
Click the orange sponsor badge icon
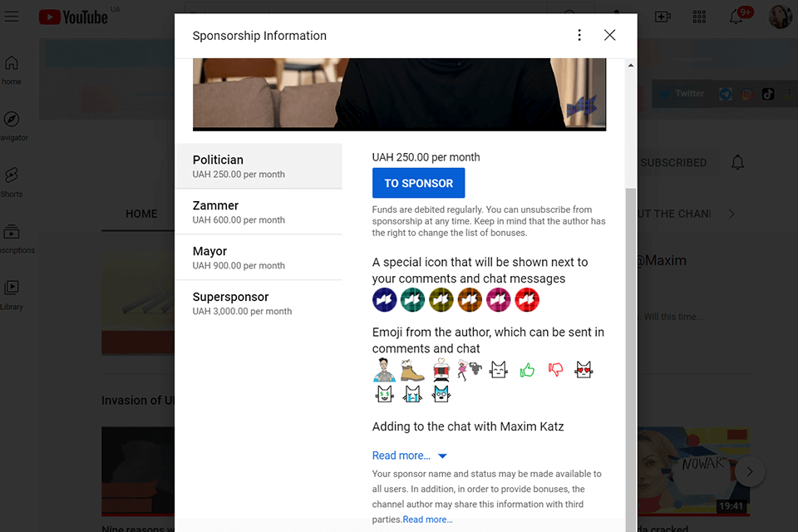(470, 300)
